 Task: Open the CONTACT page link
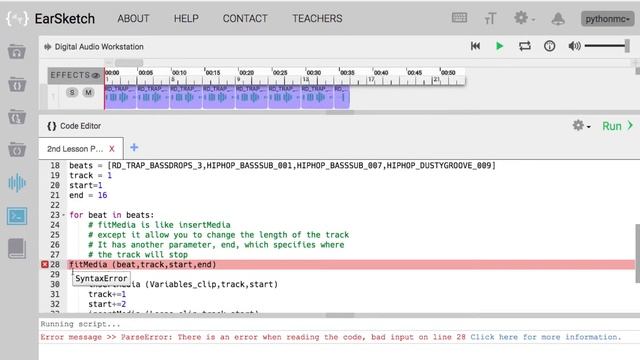tap(245, 18)
